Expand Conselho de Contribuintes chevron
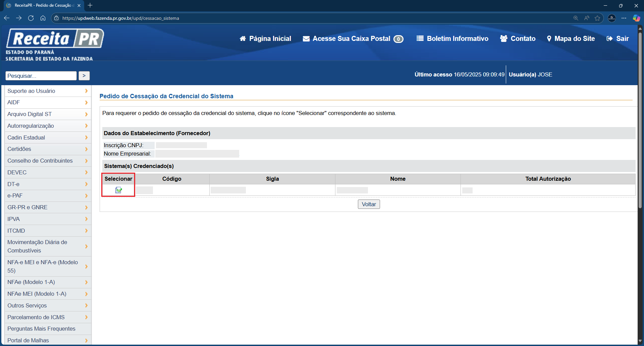The height and width of the screenshot is (346, 644). (86, 161)
